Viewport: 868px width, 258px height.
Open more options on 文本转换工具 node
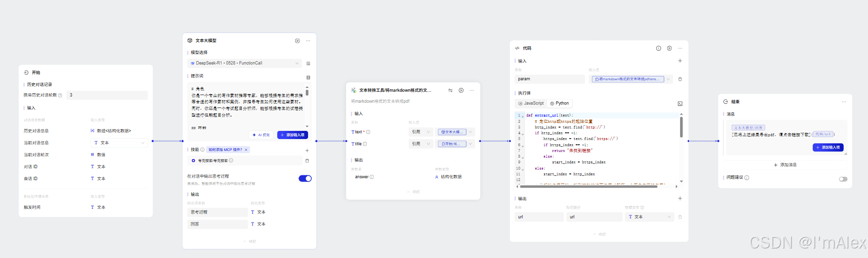[x=472, y=90]
